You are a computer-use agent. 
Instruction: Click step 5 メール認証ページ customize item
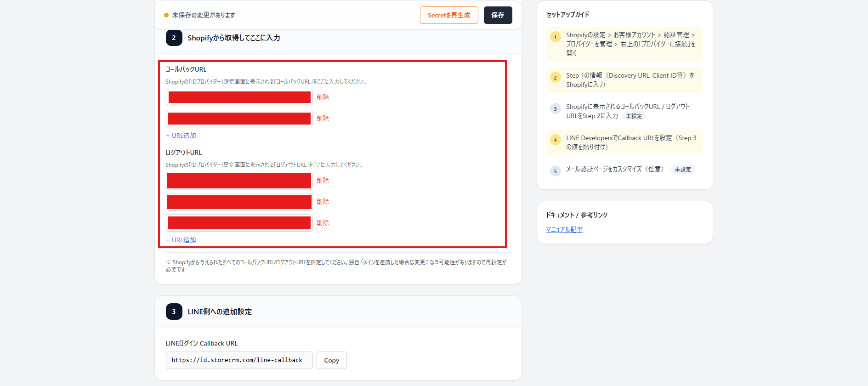click(615, 169)
